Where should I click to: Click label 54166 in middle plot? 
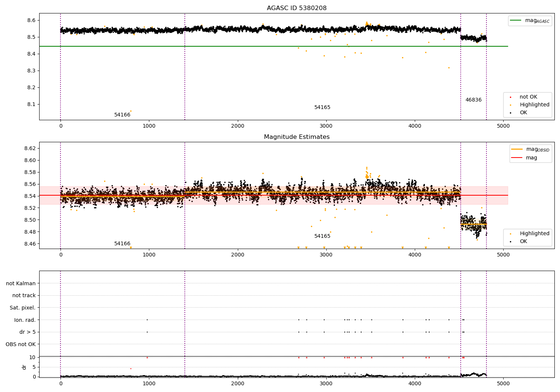tap(122, 244)
